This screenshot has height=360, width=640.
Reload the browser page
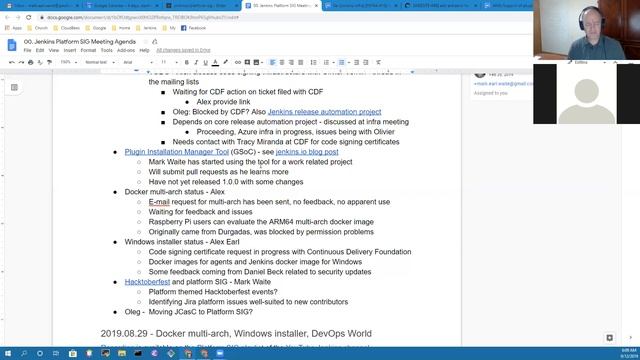pyautogui.click(x=29, y=18)
